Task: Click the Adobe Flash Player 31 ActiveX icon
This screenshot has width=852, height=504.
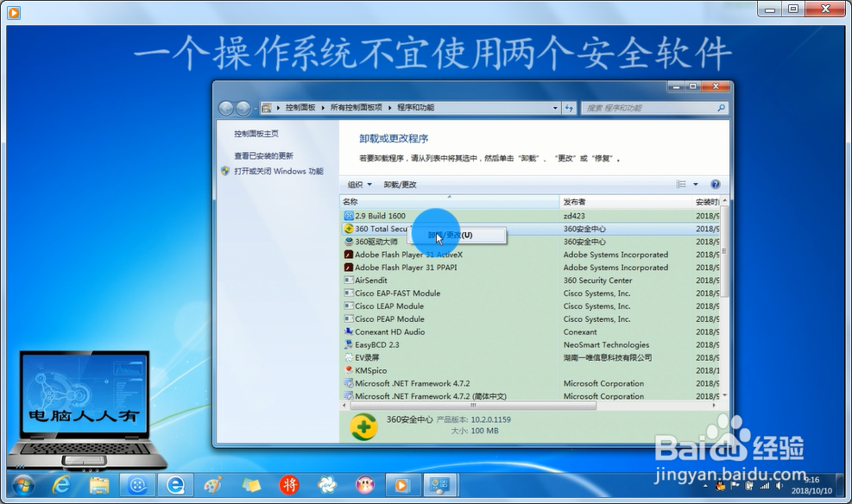Action: tap(349, 255)
